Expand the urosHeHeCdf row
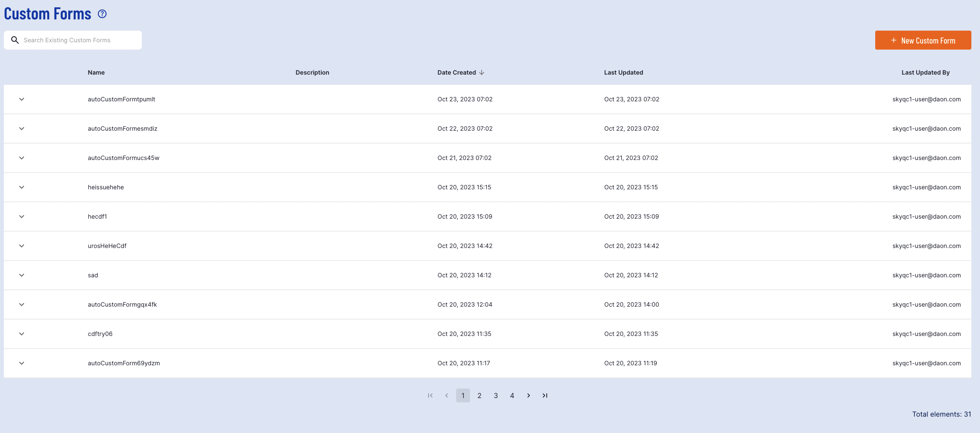Image resolution: width=980 pixels, height=433 pixels. tap(22, 246)
